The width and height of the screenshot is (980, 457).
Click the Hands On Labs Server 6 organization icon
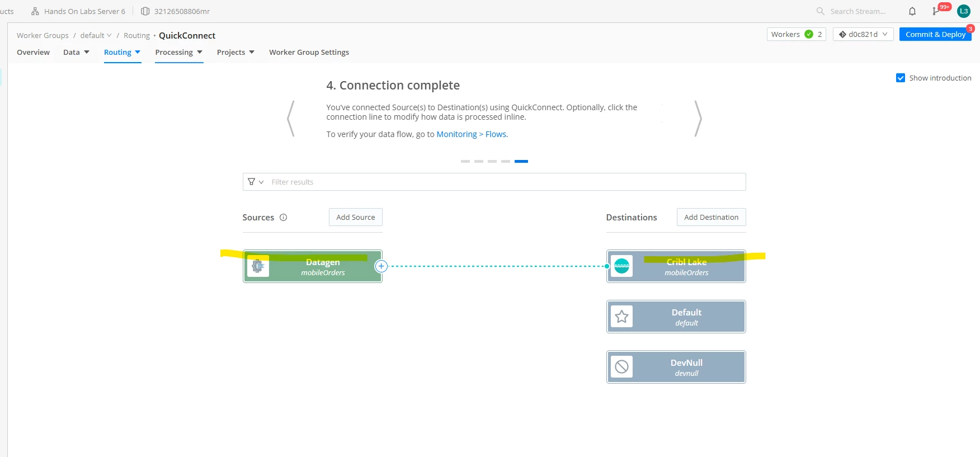(35, 11)
